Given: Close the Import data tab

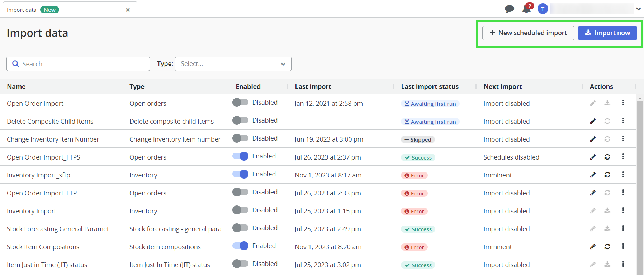Looking at the screenshot, I should coord(128,10).
